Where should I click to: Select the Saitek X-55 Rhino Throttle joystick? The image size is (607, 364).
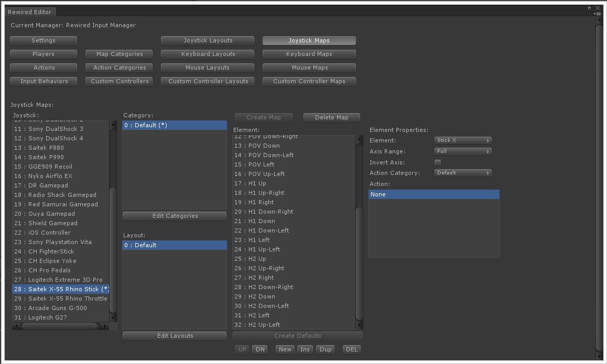click(60, 299)
